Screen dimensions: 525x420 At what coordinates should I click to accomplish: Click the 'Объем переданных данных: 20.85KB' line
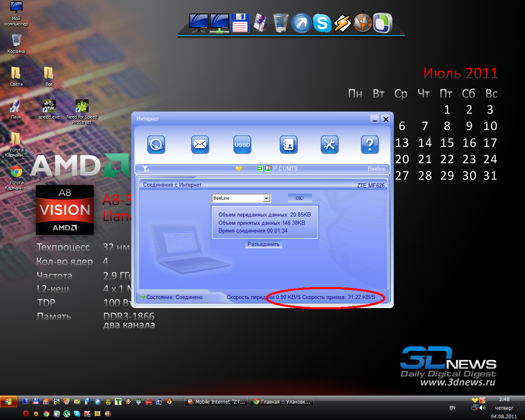click(x=265, y=215)
